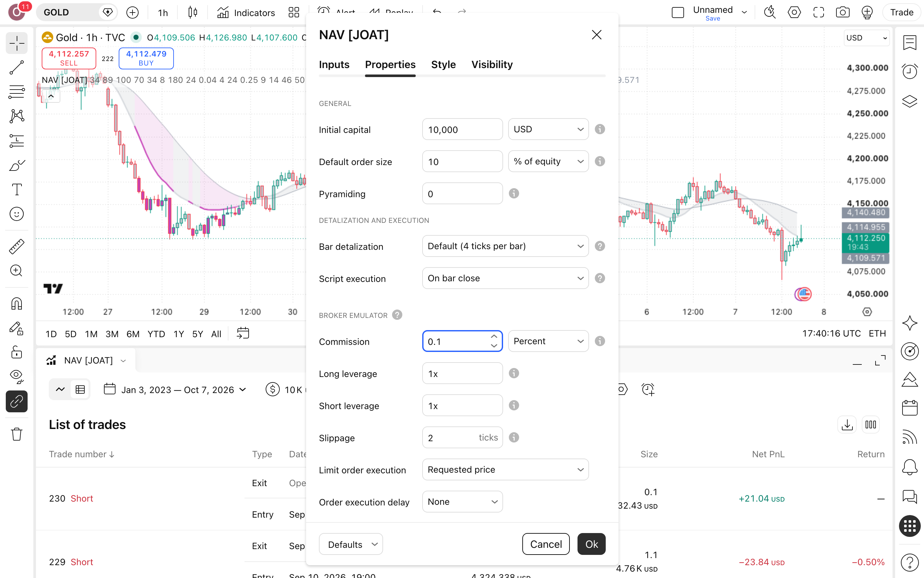Screen dimensions: 924x578
Task: Take a chart snapshot with camera icon
Action: click(843, 12)
